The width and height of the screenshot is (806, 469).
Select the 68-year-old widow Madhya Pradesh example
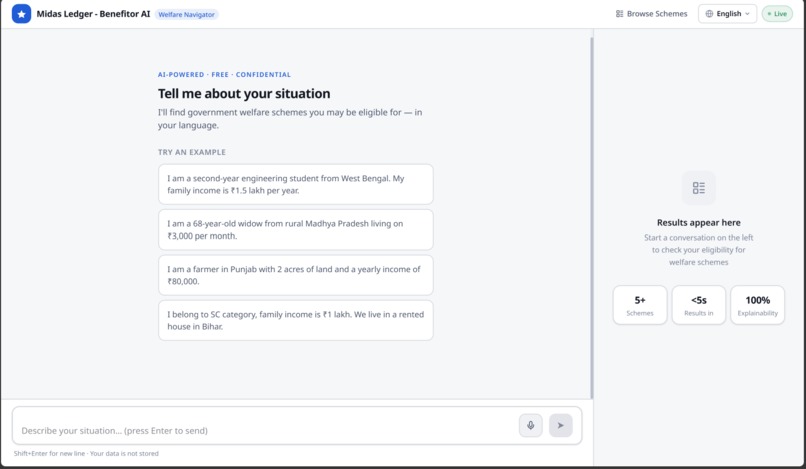296,229
